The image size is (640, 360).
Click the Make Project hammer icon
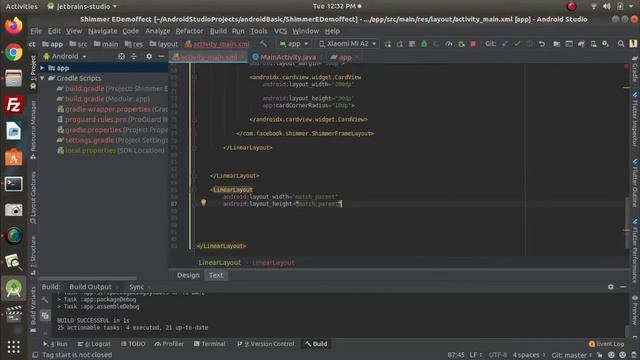point(263,44)
